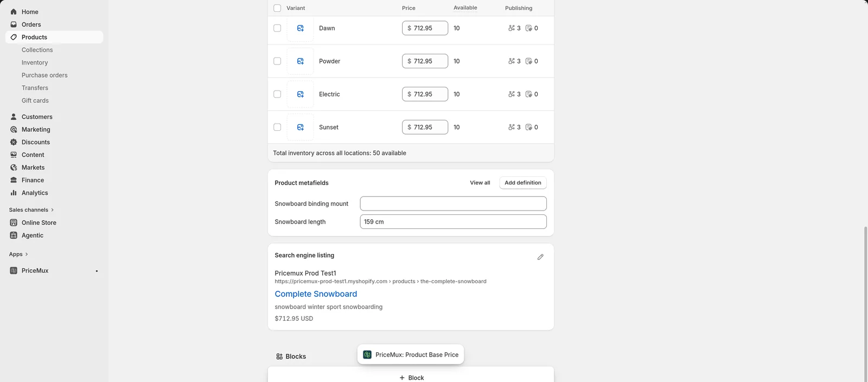The height and width of the screenshot is (382, 868).
Task: Click PriceMux app pin dot
Action: (97, 271)
